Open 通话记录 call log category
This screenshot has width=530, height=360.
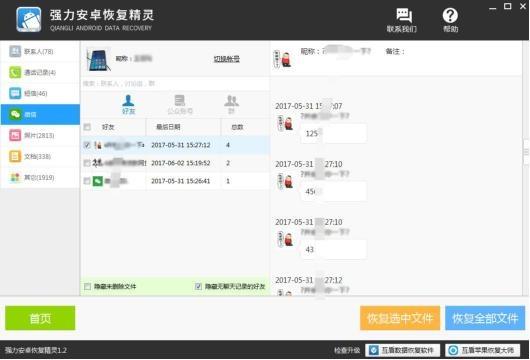40,72
